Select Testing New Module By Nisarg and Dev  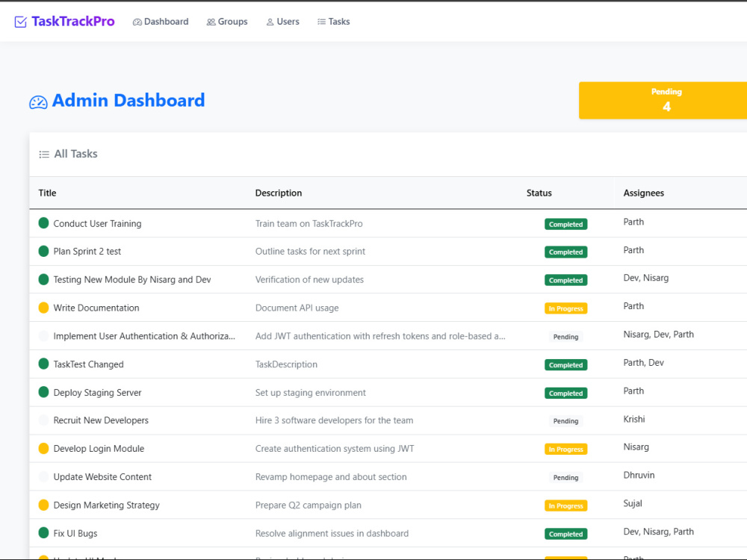pos(132,279)
